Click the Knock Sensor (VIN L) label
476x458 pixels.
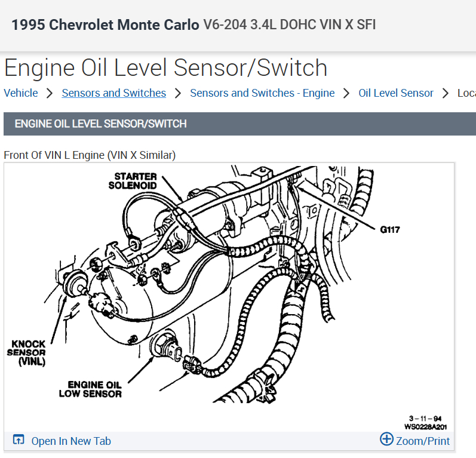click(26, 353)
